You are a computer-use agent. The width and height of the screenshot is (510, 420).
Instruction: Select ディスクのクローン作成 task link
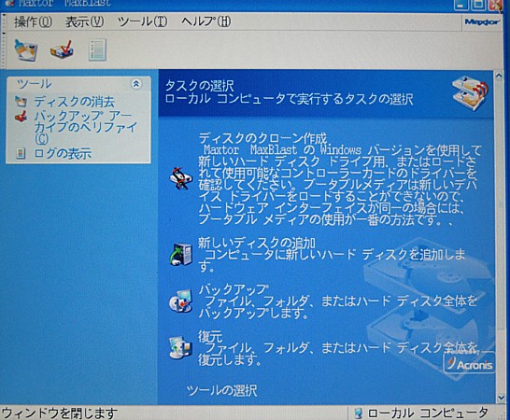(x=262, y=138)
